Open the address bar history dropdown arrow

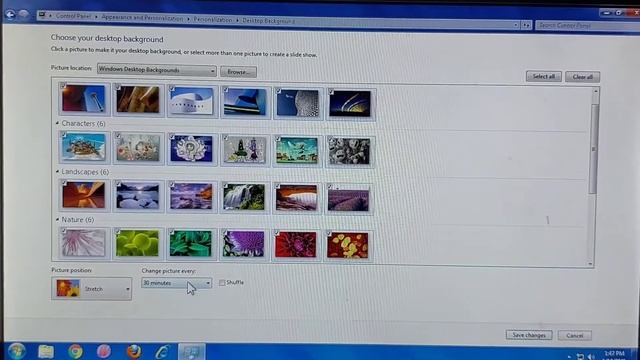[x=516, y=25]
